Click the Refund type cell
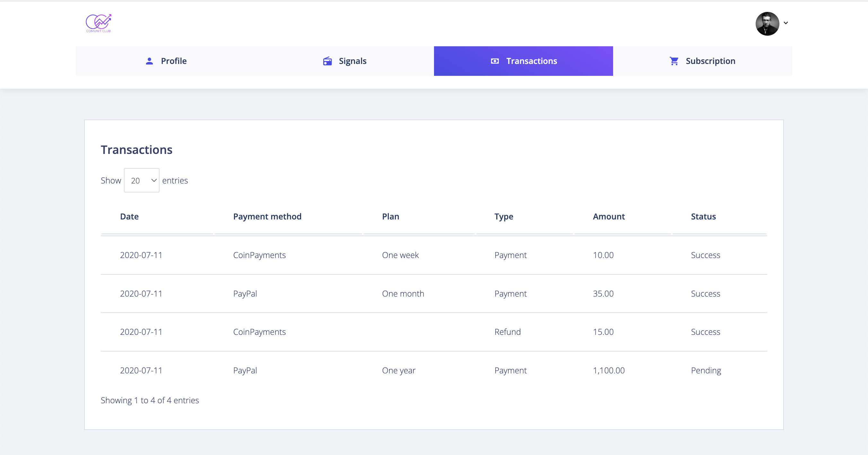The width and height of the screenshot is (868, 455). click(x=508, y=332)
